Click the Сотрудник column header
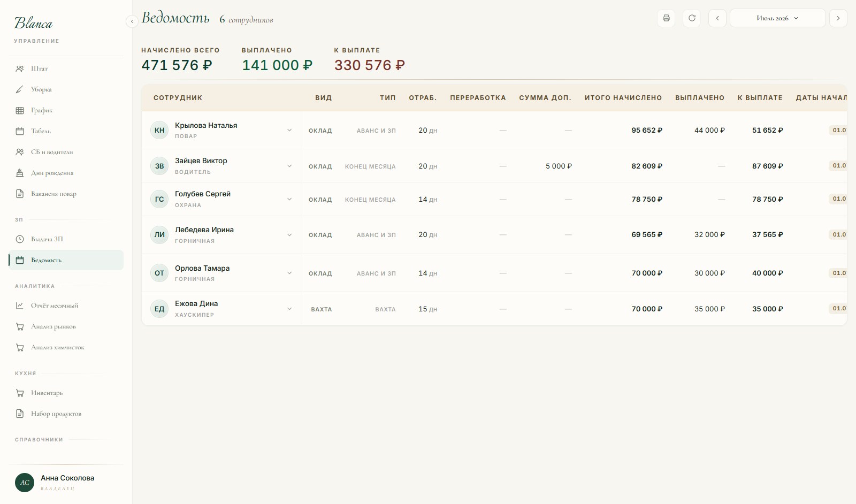 [x=178, y=98]
